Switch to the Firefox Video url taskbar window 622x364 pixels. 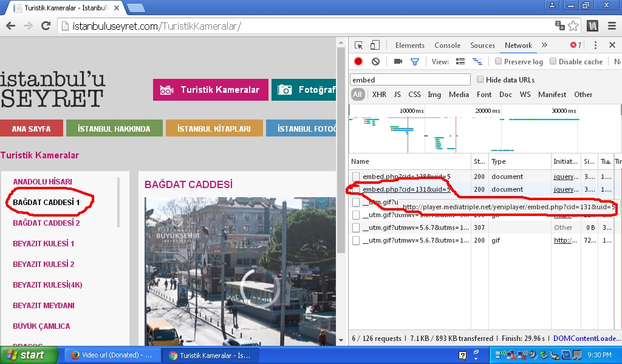click(x=112, y=355)
